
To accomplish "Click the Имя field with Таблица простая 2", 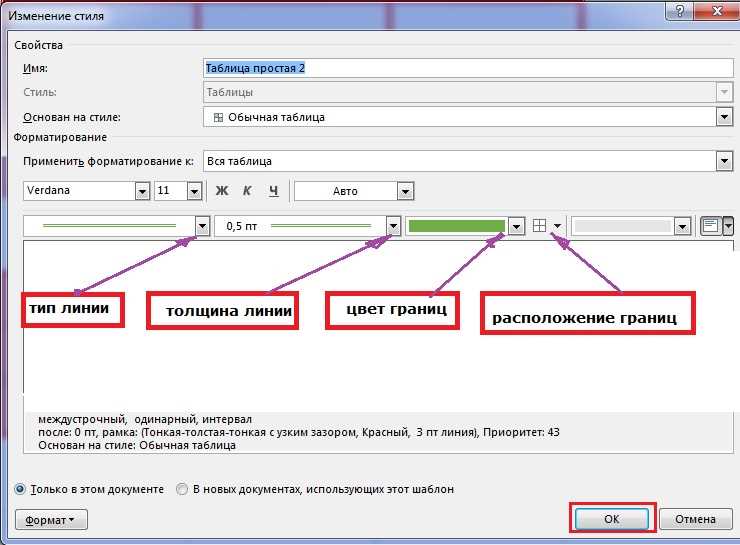I will point(468,68).
